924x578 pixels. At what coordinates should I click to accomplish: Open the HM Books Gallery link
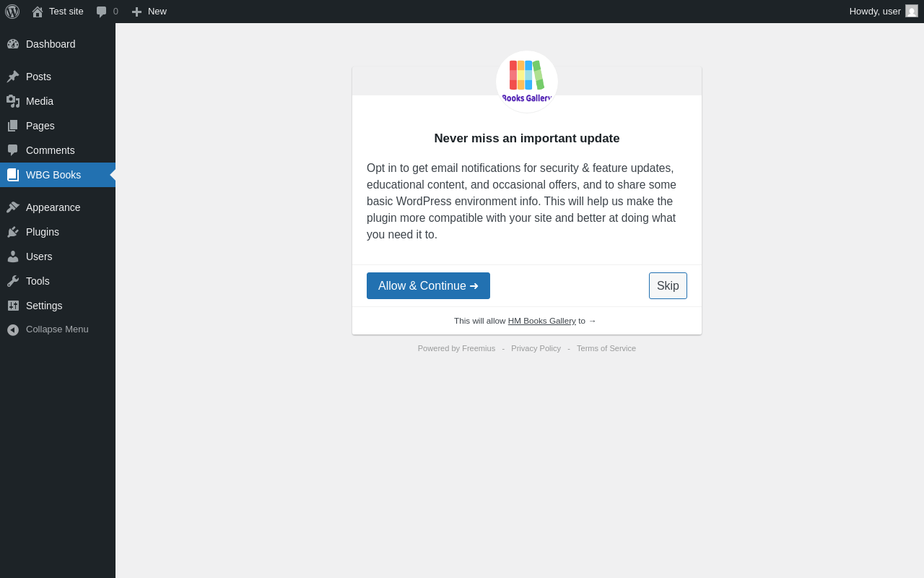point(542,321)
